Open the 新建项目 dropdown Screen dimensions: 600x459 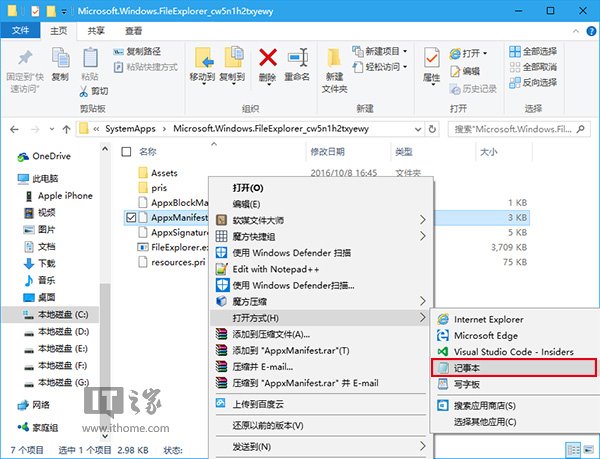405,51
